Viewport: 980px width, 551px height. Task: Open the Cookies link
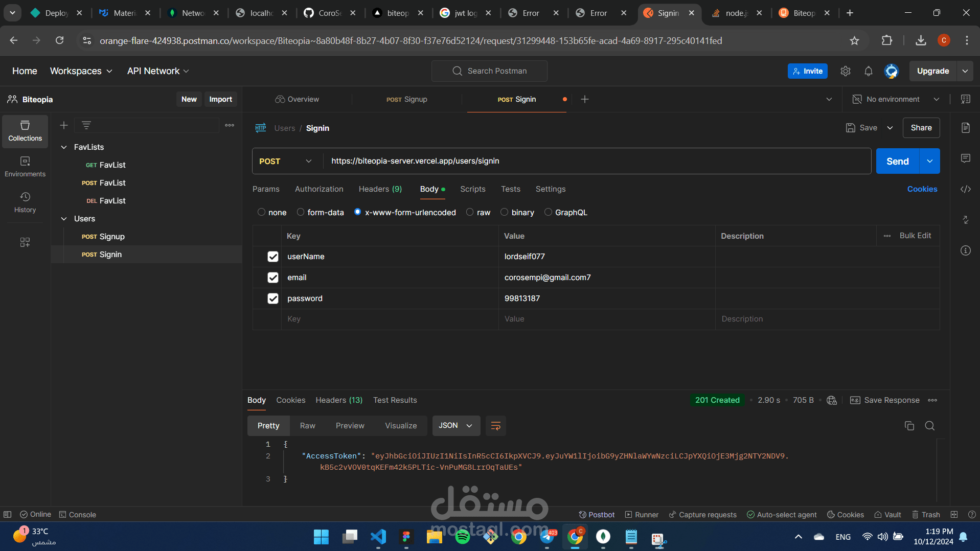[x=922, y=189]
